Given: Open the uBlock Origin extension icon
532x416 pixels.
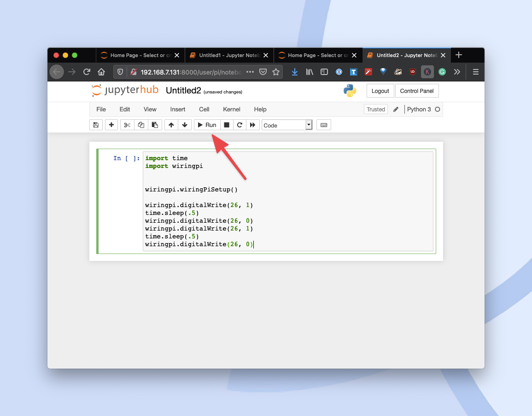Looking at the screenshot, I should pos(412,72).
